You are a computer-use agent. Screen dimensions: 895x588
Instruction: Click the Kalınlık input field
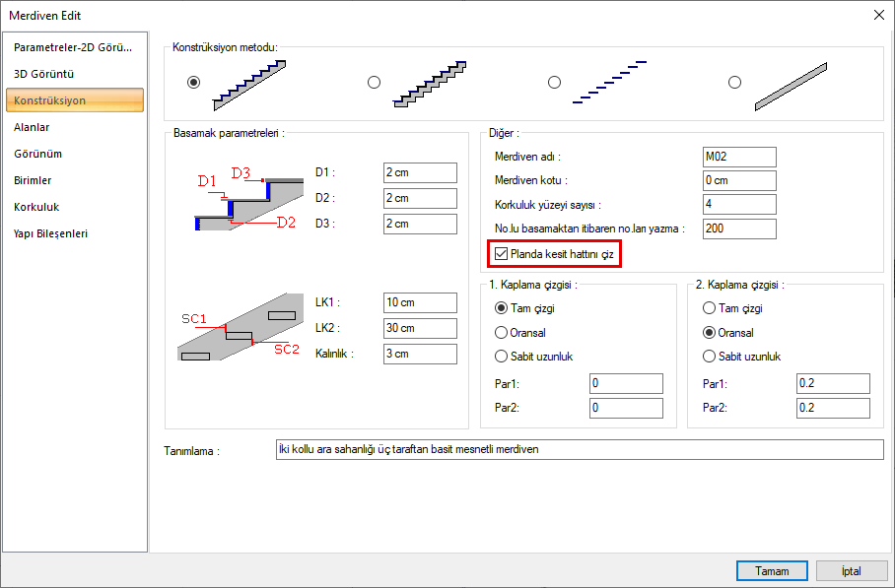420,355
